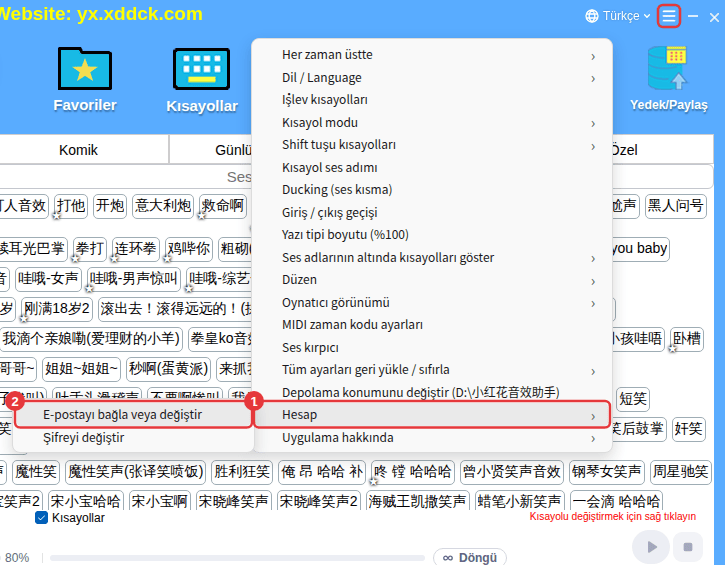Select MIDI zaman kodu ayarları
The height and width of the screenshot is (565, 725).
[432, 325]
